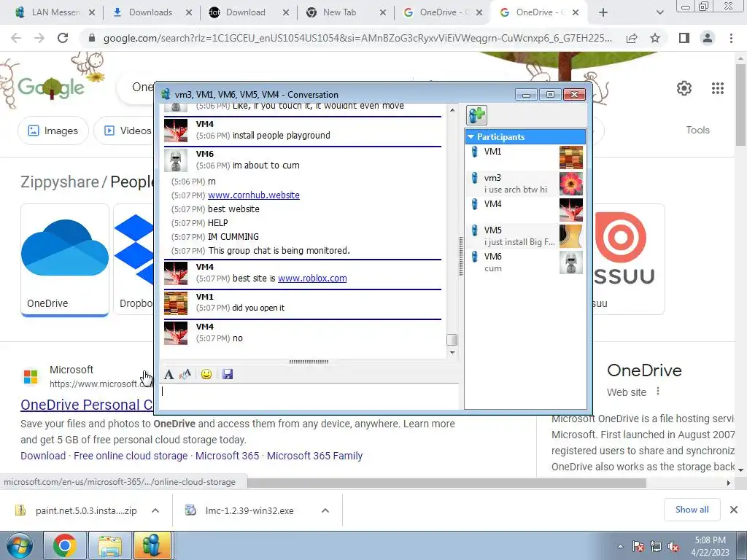Open the Free online cloud storage sitelink
This screenshot has height=560, width=747.
click(131, 456)
